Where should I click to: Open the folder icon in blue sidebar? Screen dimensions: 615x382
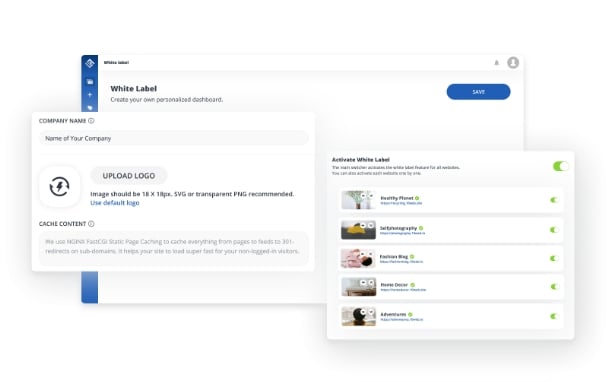click(90, 82)
